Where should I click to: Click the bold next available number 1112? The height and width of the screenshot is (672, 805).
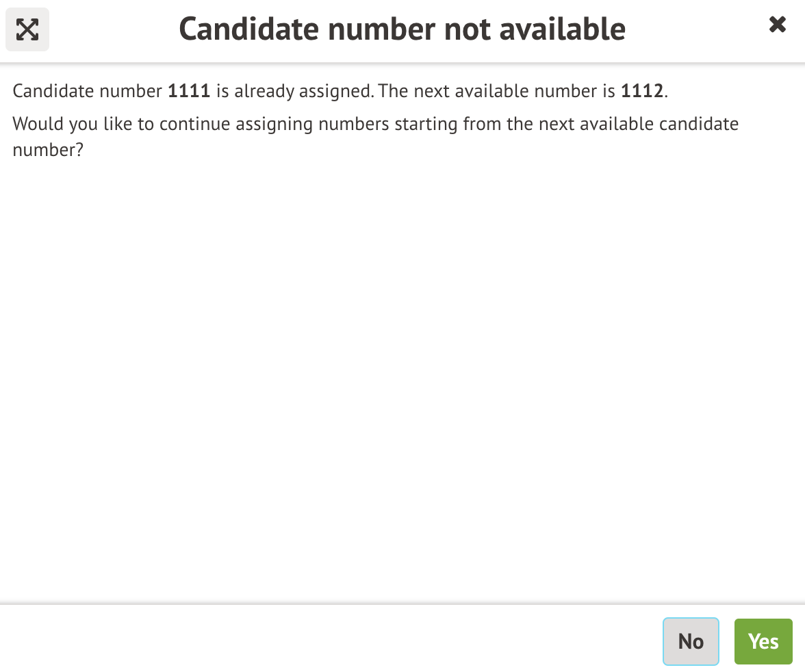[x=642, y=91]
